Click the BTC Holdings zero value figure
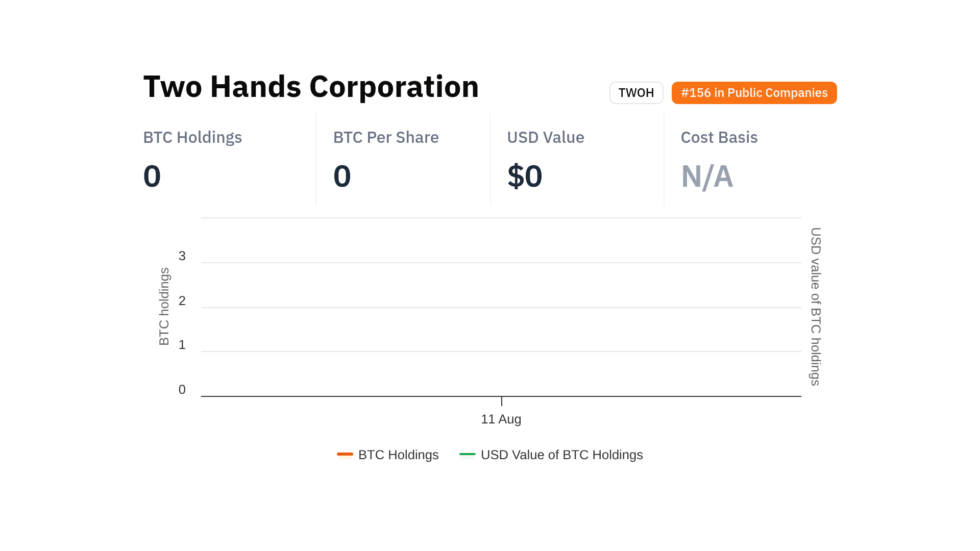The height and width of the screenshot is (551, 980). pyautogui.click(x=152, y=177)
